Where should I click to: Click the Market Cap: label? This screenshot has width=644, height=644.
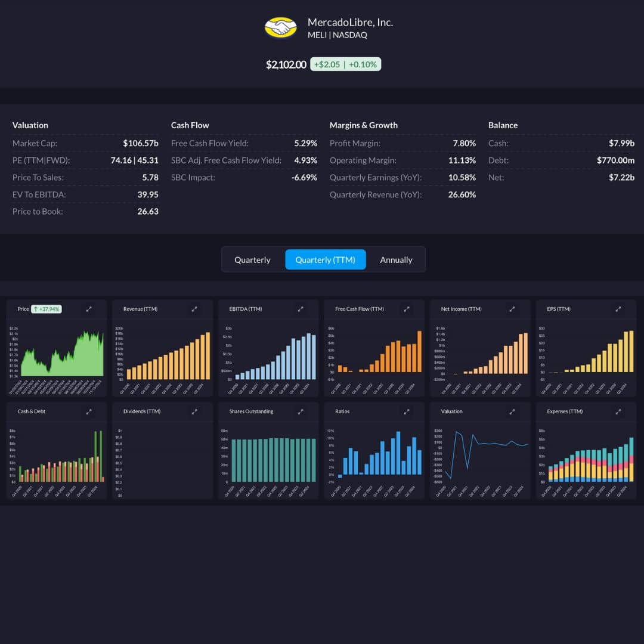(35, 143)
